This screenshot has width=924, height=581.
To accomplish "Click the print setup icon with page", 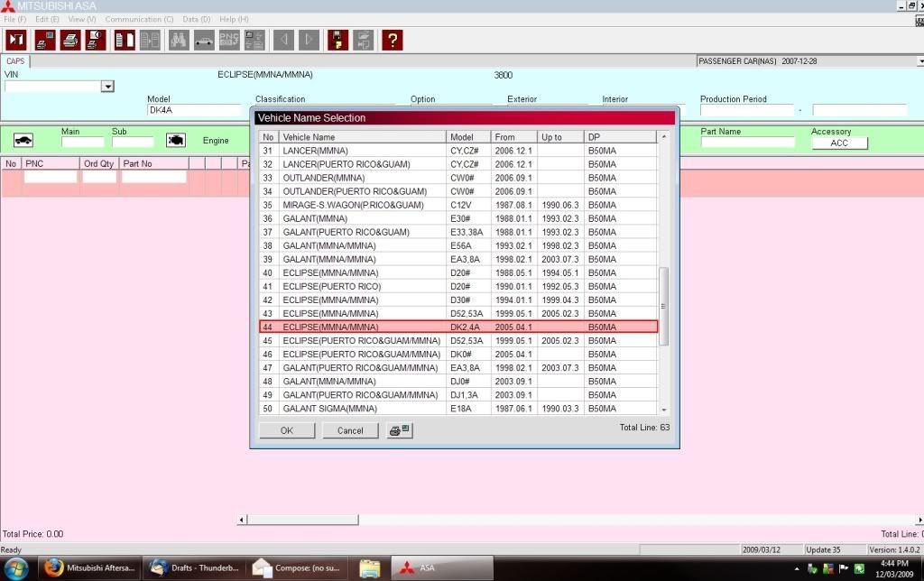I will [96, 40].
